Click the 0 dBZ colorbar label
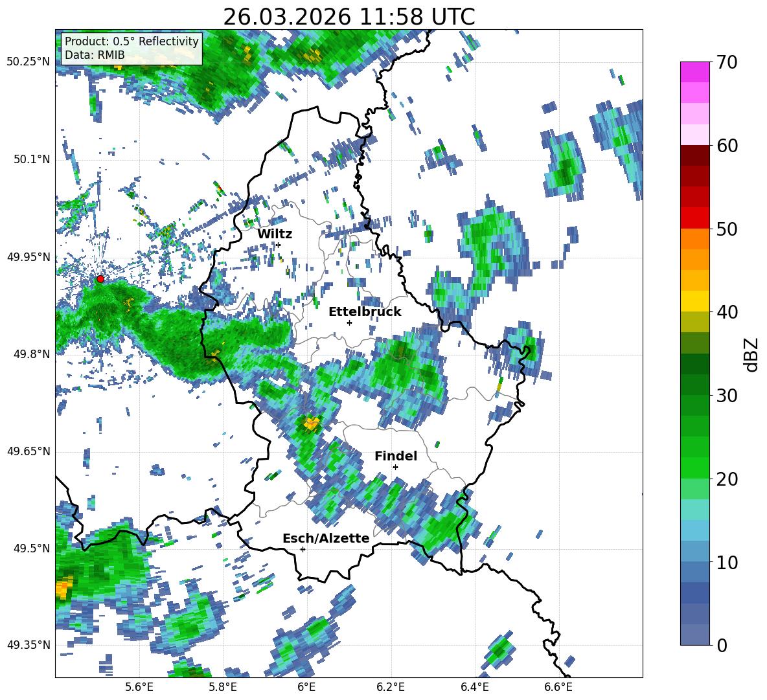Image resolution: width=767 pixels, height=700 pixels. 722,645
